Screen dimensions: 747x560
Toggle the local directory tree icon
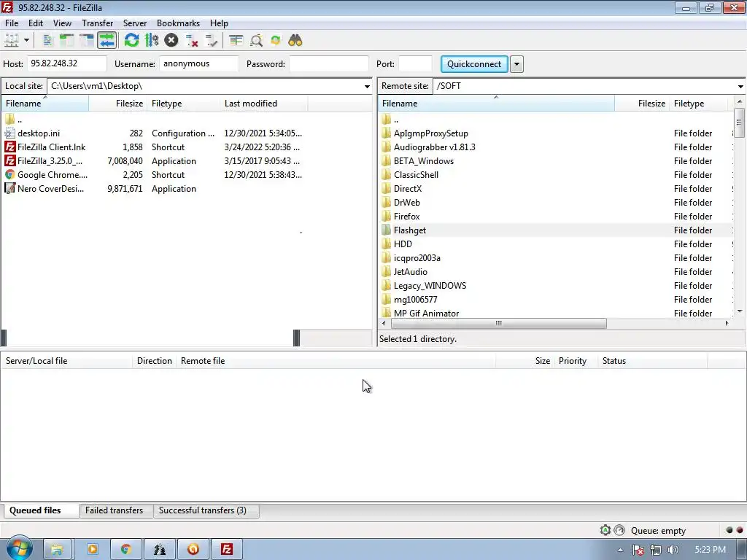[66, 41]
